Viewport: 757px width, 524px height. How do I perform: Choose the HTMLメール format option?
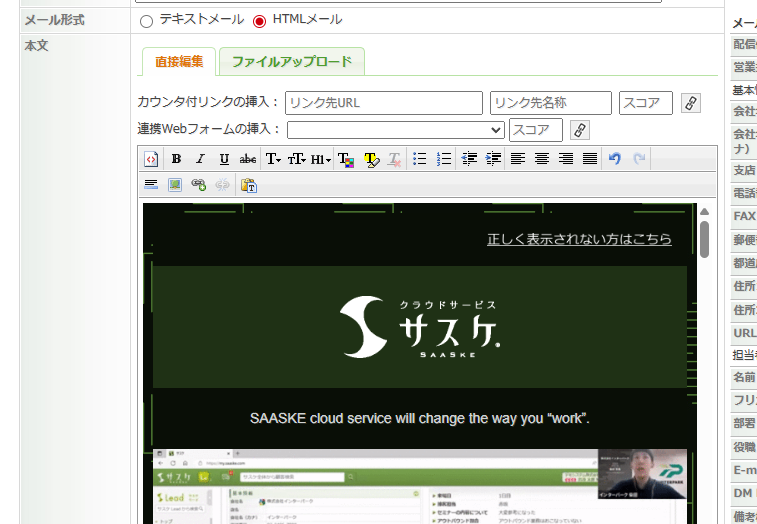(260, 21)
